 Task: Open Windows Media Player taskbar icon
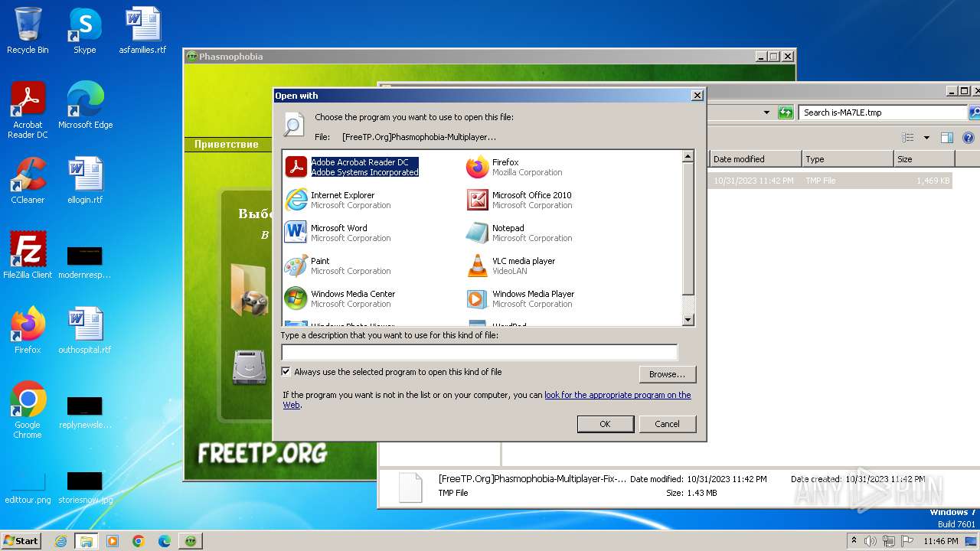click(113, 541)
